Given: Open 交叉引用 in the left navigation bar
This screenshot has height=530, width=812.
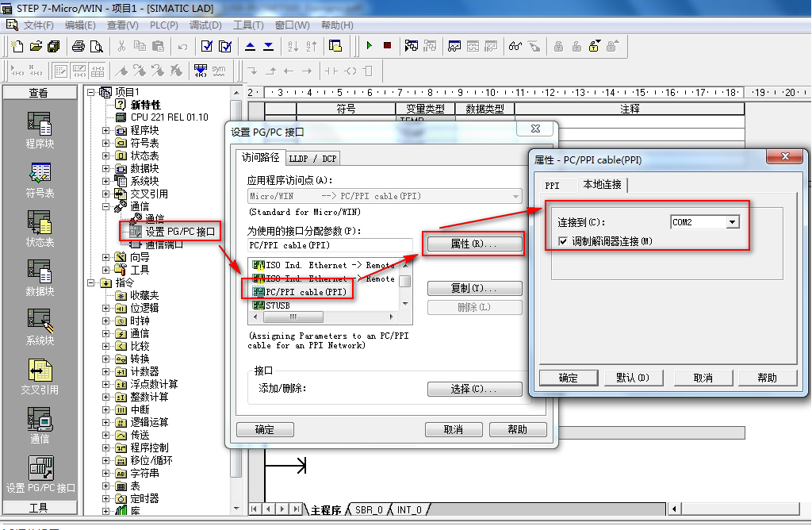Looking at the screenshot, I should (x=40, y=376).
